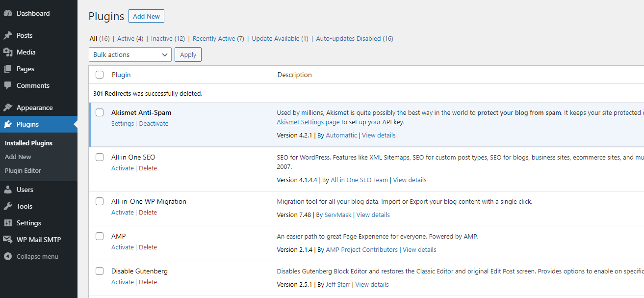Click the Settings sliders icon
Image resolution: width=644 pixels, height=298 pixels.
pyautogui.click(x=8, y=223)
